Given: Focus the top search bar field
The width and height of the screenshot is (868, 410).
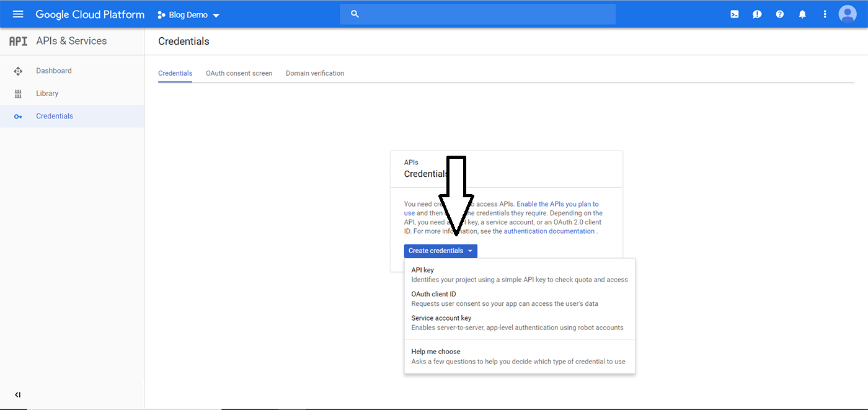Looking at the screenshot, I should [477, 14].
